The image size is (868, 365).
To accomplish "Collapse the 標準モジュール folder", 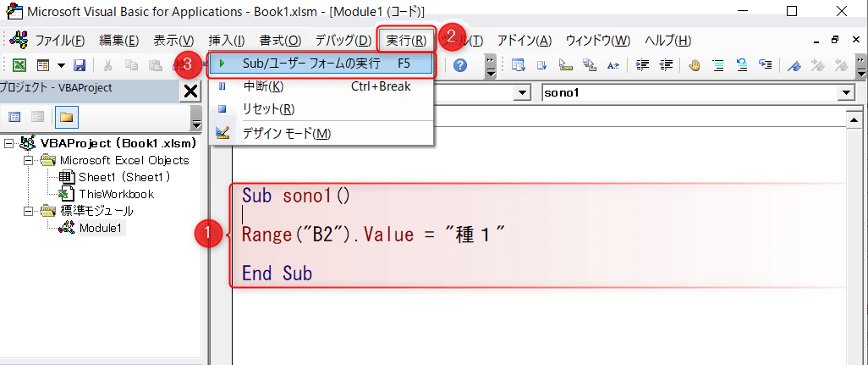I will pyautogui.click(x=28, y=211).
